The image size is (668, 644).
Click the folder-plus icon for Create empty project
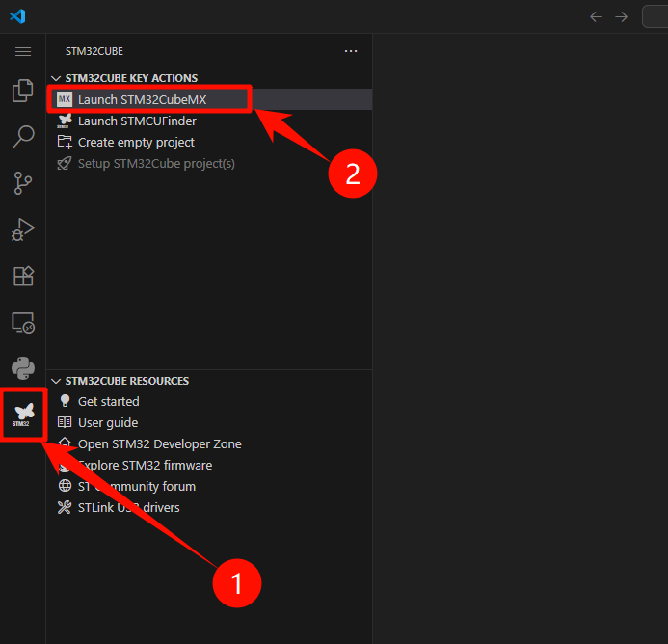point(65,142)
